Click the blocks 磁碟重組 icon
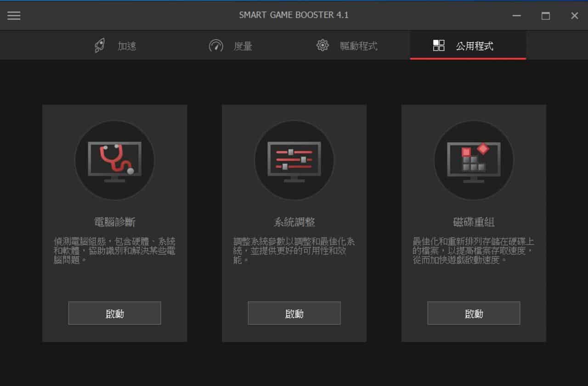Image resolution: width=588 pixels, height=386 pixels. [474, 160]
